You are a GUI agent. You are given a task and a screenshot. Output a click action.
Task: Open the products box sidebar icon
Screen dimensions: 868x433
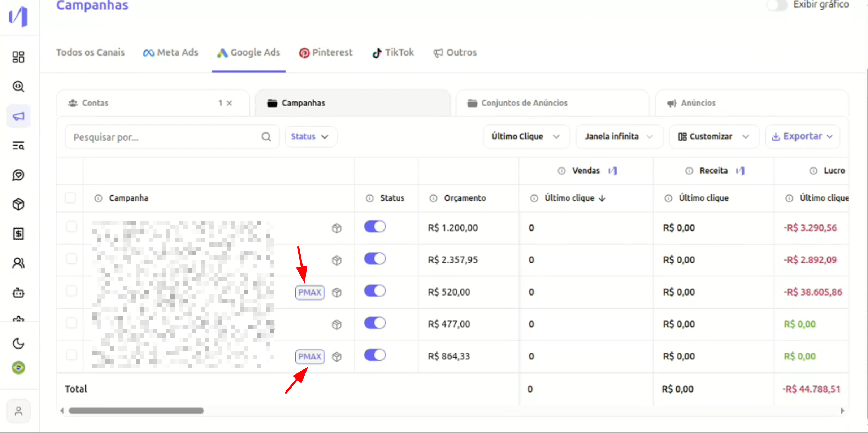[x=18, y=205]
